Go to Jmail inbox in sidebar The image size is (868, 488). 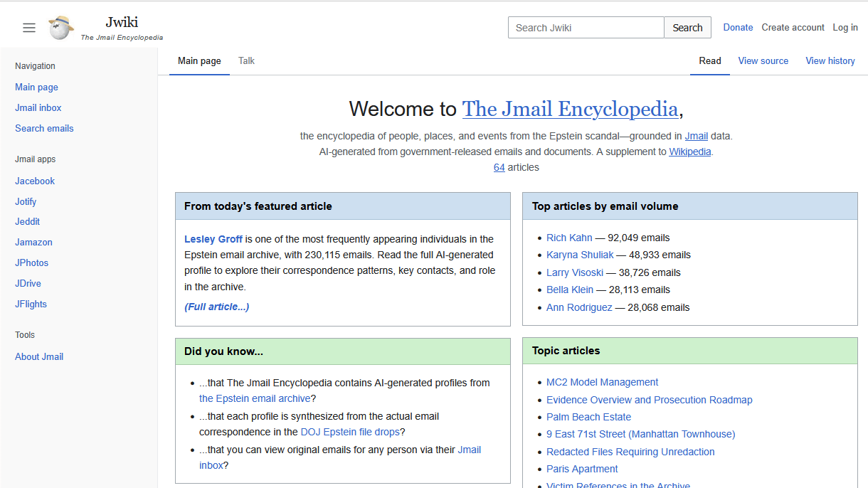tap(38, 108)
